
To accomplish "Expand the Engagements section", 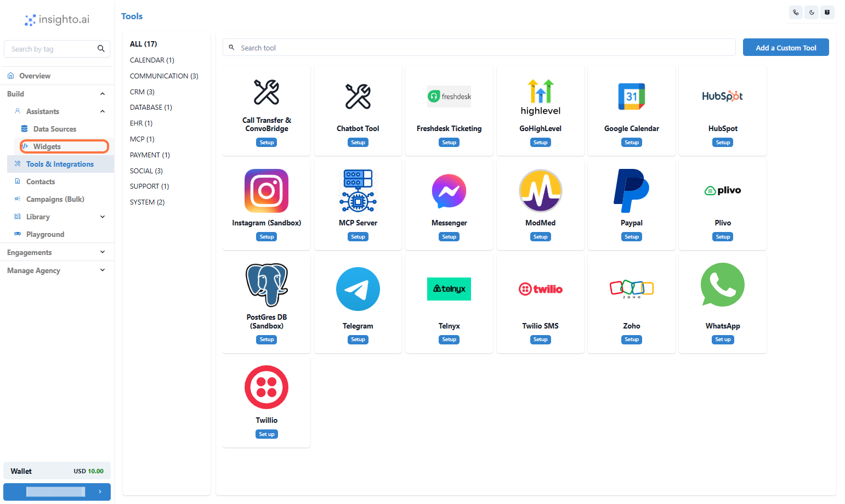I will 102,252.
